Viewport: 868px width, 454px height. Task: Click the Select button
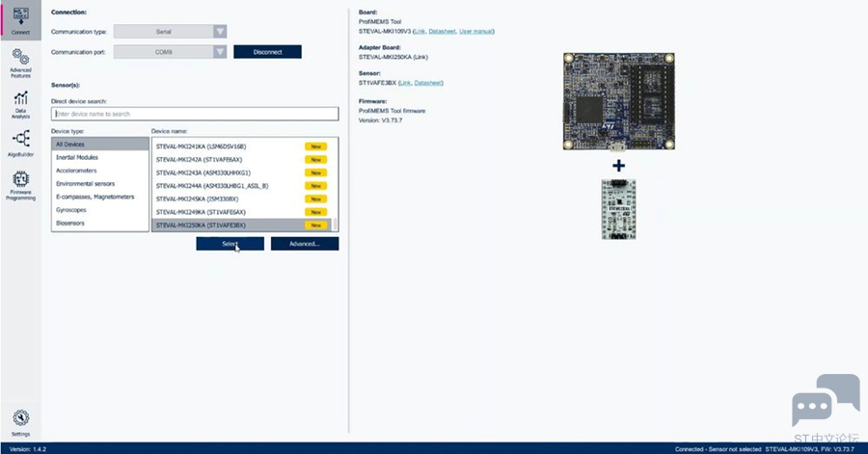230,244
